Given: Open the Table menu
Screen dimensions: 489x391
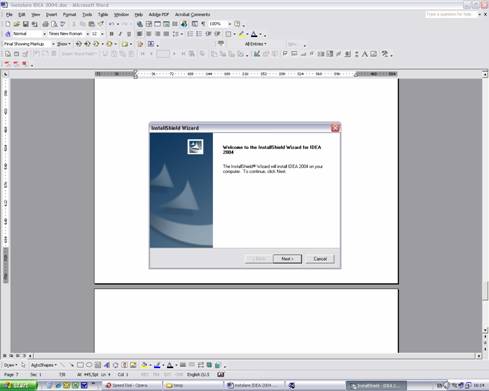Looking at the screenshot, I should (103, 14).
